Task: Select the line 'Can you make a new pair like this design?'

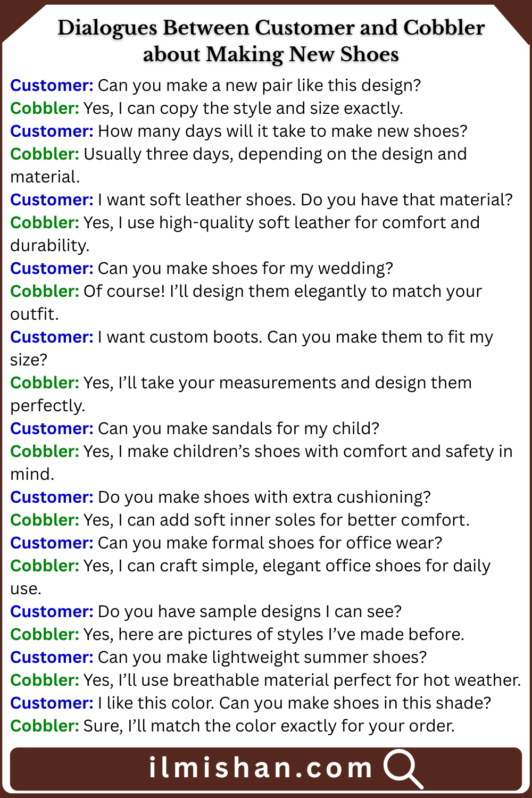Action: pyautogui.click(x=259, y=85)
